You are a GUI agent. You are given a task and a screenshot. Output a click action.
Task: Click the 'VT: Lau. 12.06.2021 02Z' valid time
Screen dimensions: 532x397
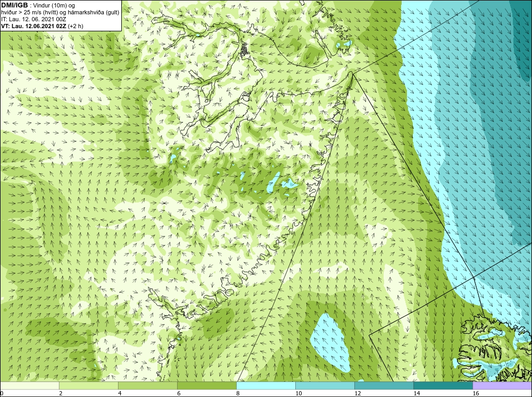point(34,26)
